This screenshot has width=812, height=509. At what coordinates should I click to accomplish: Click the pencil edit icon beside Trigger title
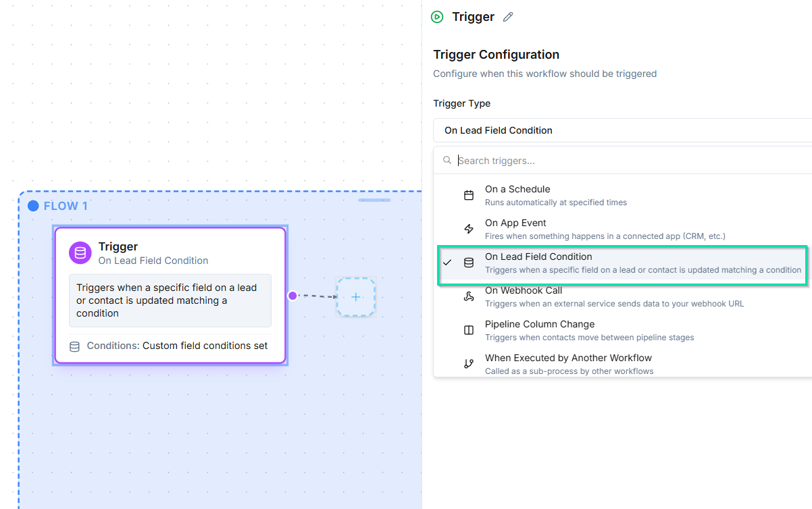pos(508,17)
